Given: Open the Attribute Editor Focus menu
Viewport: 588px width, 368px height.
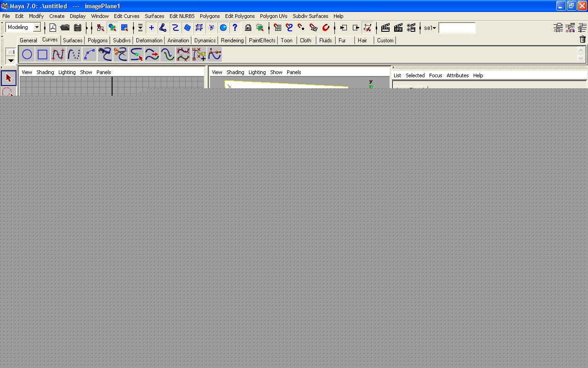Looking at the screenshot, I should (x=435, y=75).
